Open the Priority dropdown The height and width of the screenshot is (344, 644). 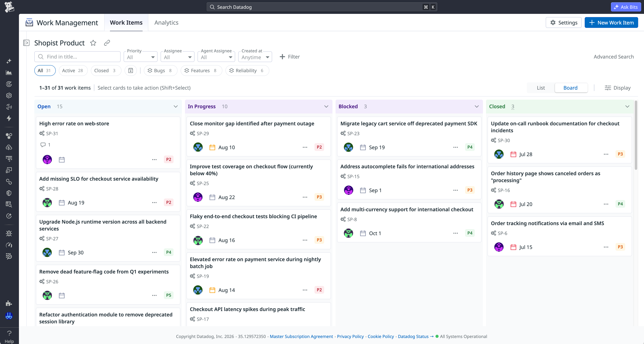[140, 57]
